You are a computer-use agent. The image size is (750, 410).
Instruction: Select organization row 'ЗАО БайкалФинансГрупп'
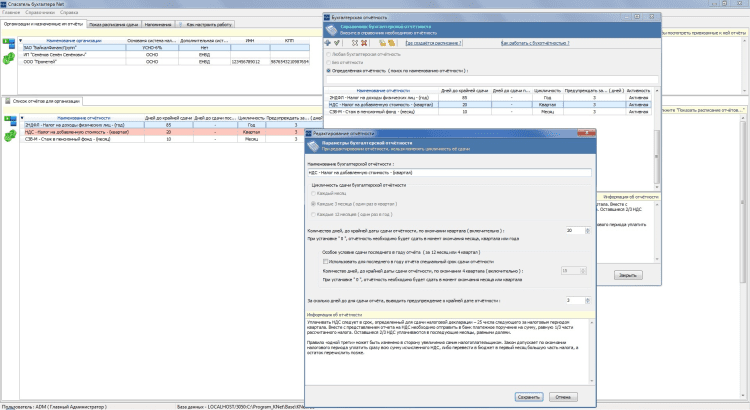click(164, 48)
